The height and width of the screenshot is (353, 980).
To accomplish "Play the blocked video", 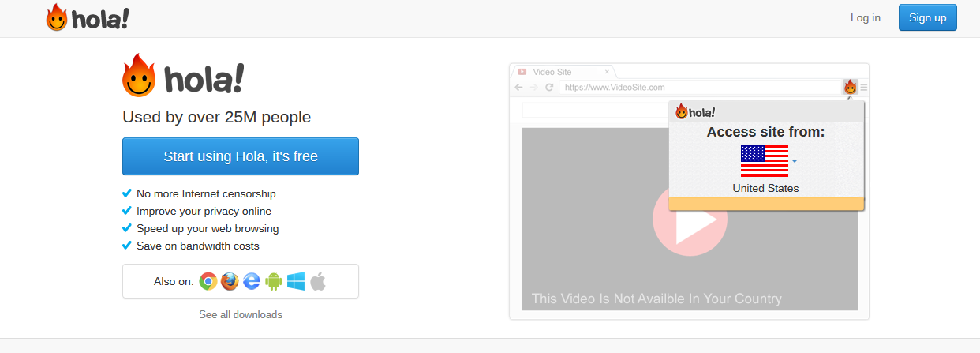I will [x=690, y=218].
